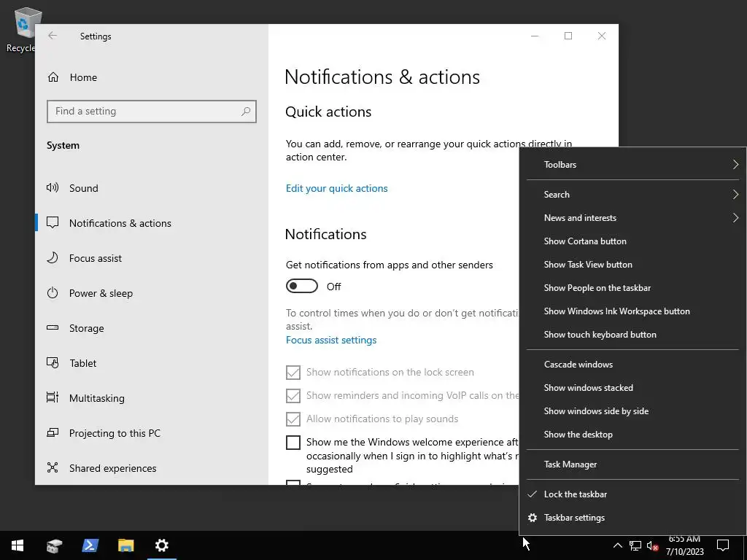Image resolution: width=747 pixels, height=560 pixels.
Task: Toggle Lock the taskbar checkmark
Action: (x=533, y=494)
